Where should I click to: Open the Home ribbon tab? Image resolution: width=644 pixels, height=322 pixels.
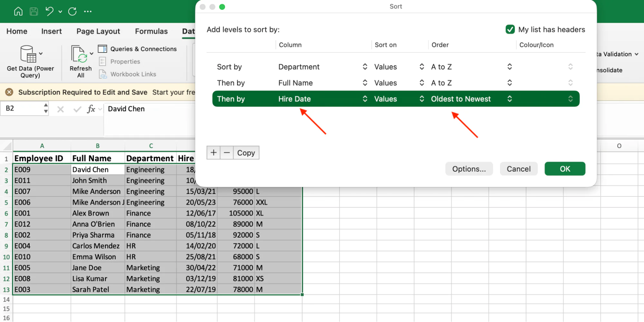pos(17,31)
